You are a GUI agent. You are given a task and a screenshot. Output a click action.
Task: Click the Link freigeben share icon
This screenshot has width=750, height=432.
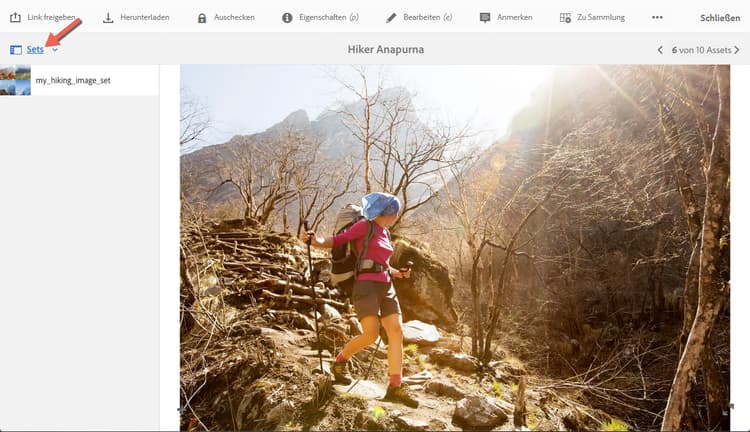(x=15, y=18)
